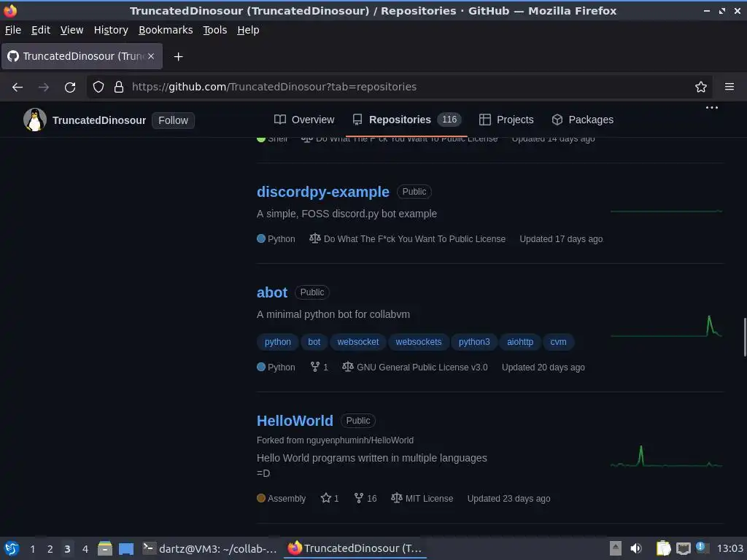The width and height of the screenshot is (747, 560).
Task: Select the python3 topic tag
Action: pyautogui.click(x=474, y=342)
